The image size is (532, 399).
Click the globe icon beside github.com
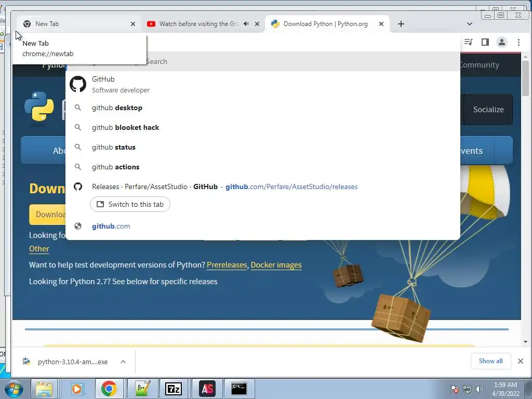click(x=78, y=226)
